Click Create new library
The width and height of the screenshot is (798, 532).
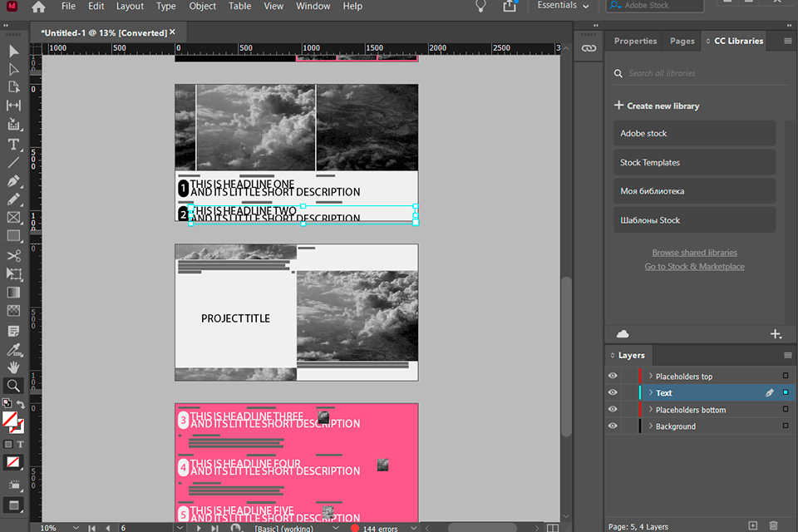click(657, 106)
